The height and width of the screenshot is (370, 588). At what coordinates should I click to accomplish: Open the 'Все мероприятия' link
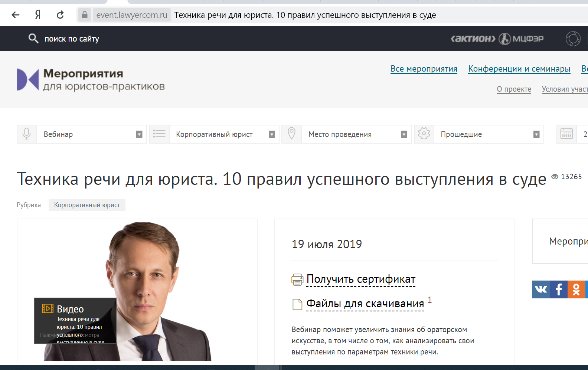click(x=424, y=69)
